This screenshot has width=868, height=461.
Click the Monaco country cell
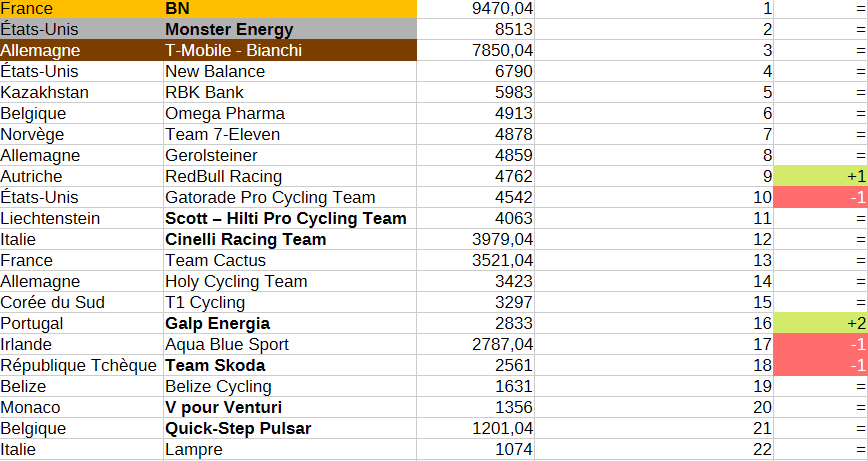tap(81, 407)
